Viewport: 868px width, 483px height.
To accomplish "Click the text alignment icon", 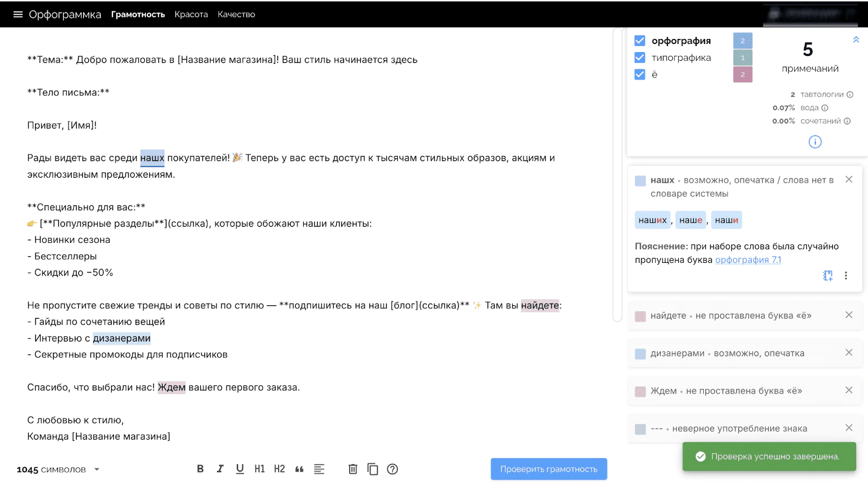I will click(x=319, y=469).
